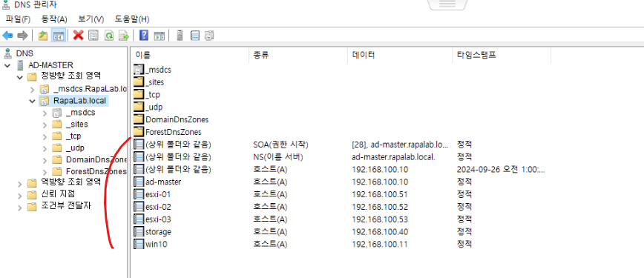
Task: Sort by the 이름 column header
Action: click(x=142, y=55)
